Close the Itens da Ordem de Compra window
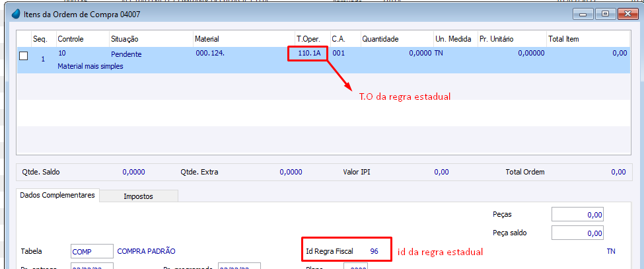Image resolution: width=644 pixels, height=269 pixels. [627, 14]
